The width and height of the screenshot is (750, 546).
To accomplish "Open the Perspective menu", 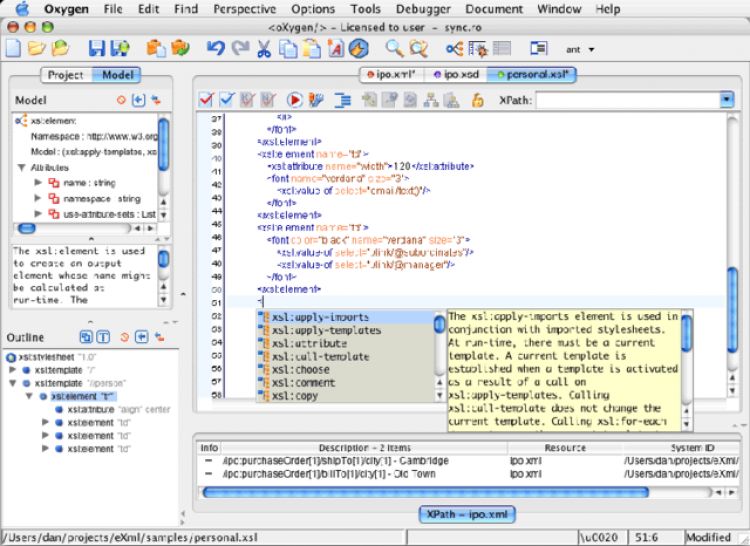I will pyautogui.click(x=244, y=9).
